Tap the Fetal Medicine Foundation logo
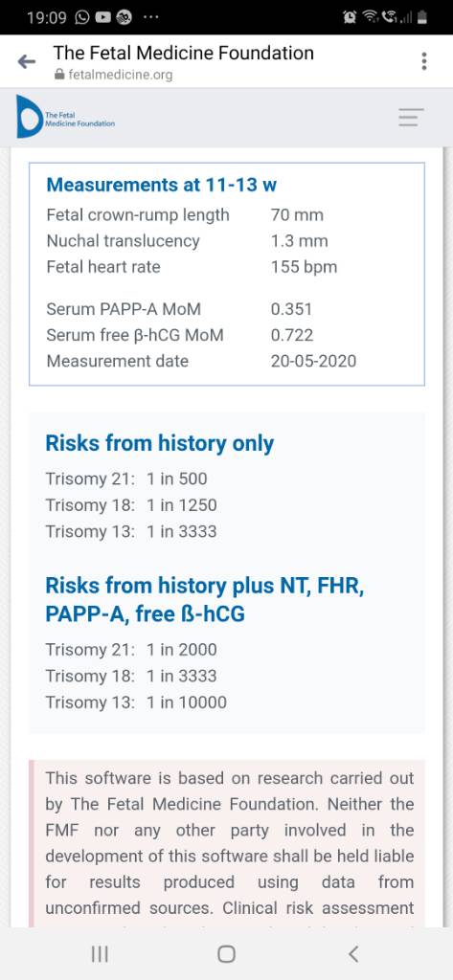 click(66, 117)
